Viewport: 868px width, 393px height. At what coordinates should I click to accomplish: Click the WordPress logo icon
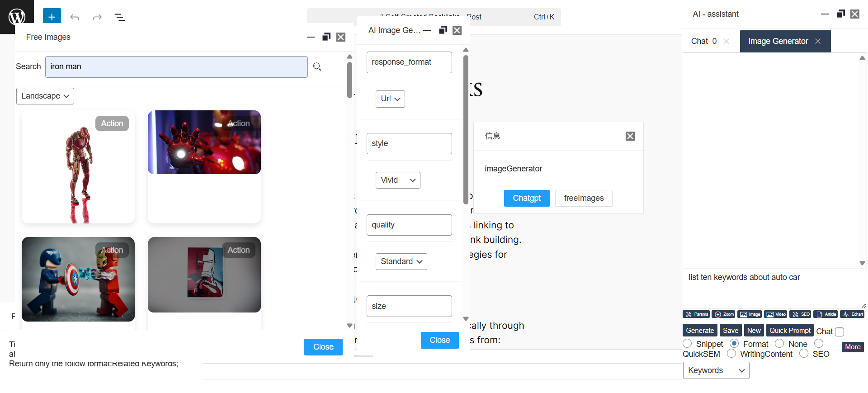[x=17, y=17]
